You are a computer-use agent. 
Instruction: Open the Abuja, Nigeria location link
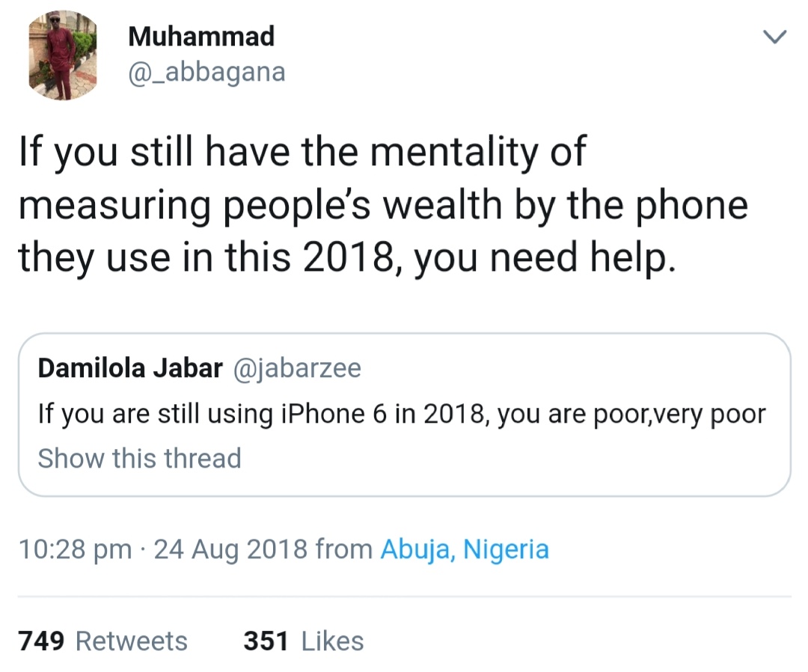465,549
